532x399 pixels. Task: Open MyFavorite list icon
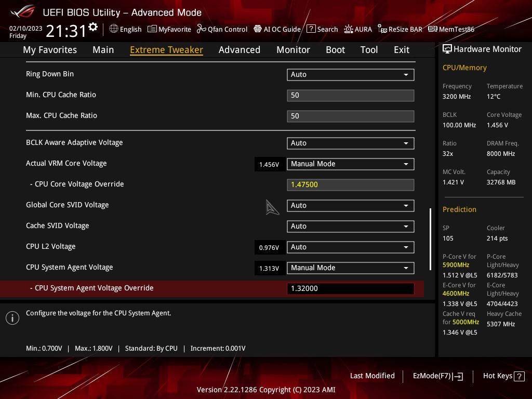coord(152,29)
